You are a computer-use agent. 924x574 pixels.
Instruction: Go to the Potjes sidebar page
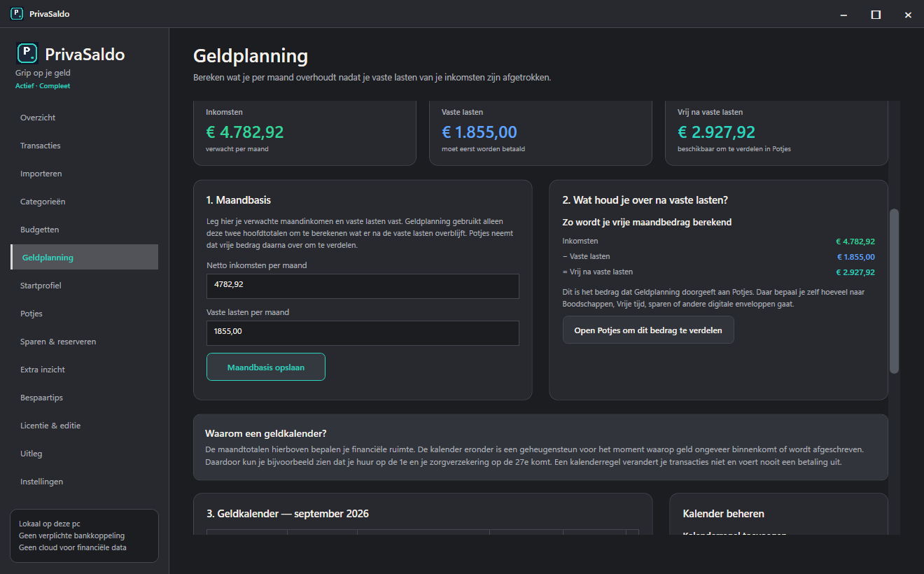(84, 314)
